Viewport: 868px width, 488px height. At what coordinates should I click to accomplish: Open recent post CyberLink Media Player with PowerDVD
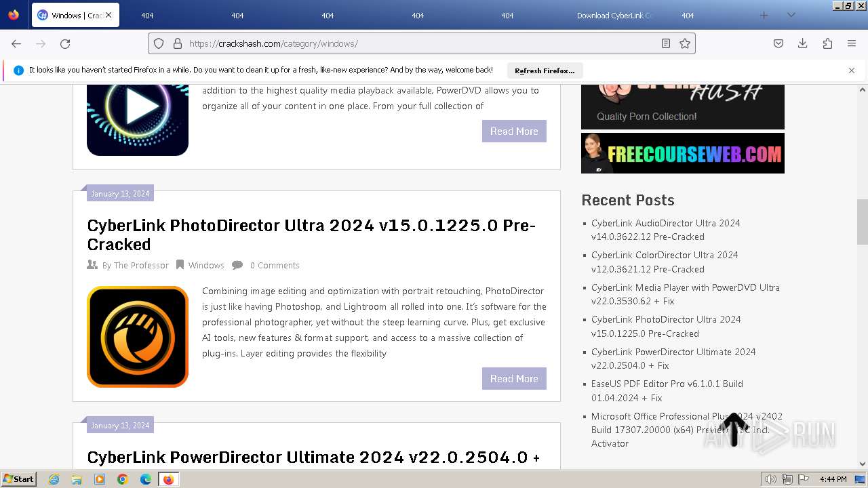686,294
